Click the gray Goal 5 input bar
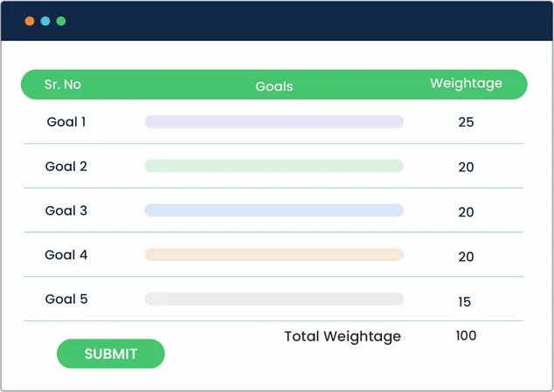 click(x=274, y=299)
